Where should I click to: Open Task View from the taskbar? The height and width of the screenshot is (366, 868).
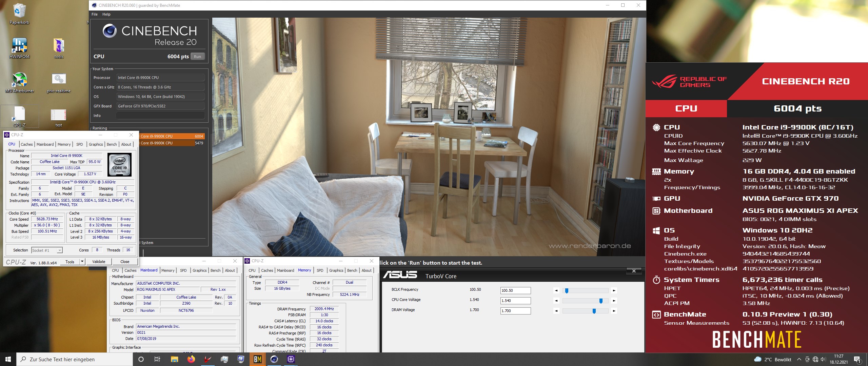tap(157, 359)
